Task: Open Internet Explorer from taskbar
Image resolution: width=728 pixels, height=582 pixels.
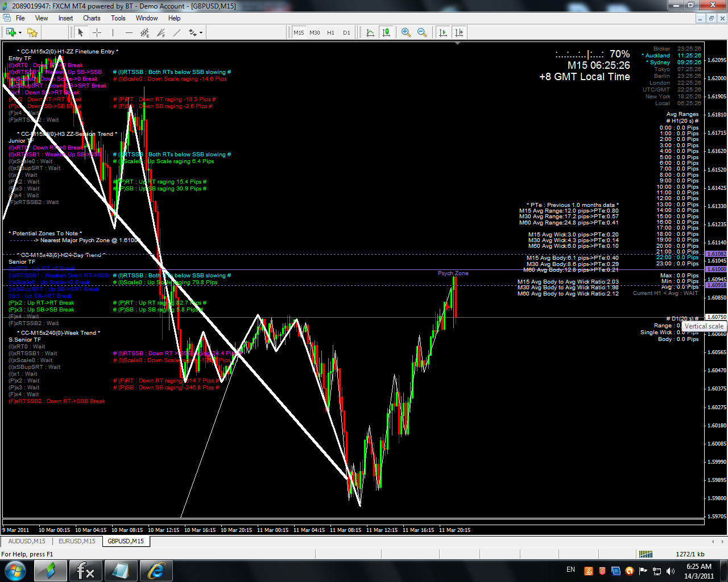Action: (x=155, y=571)
